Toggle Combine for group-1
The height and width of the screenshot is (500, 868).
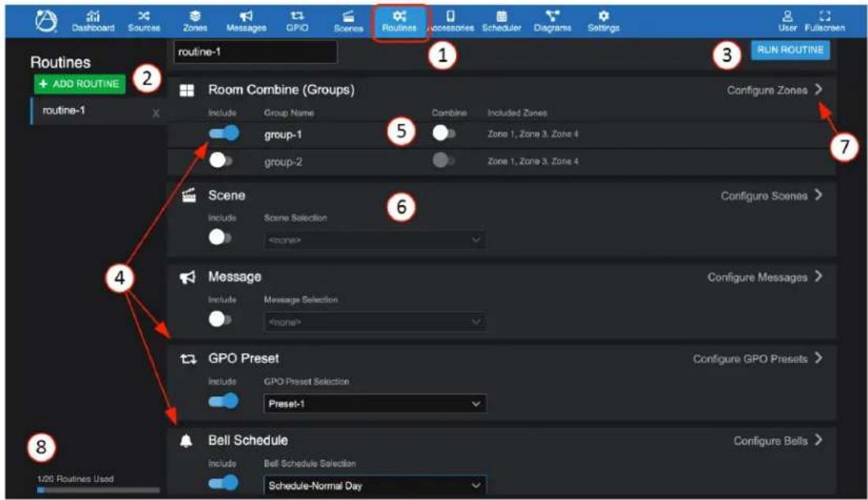[x=444, y=133]
